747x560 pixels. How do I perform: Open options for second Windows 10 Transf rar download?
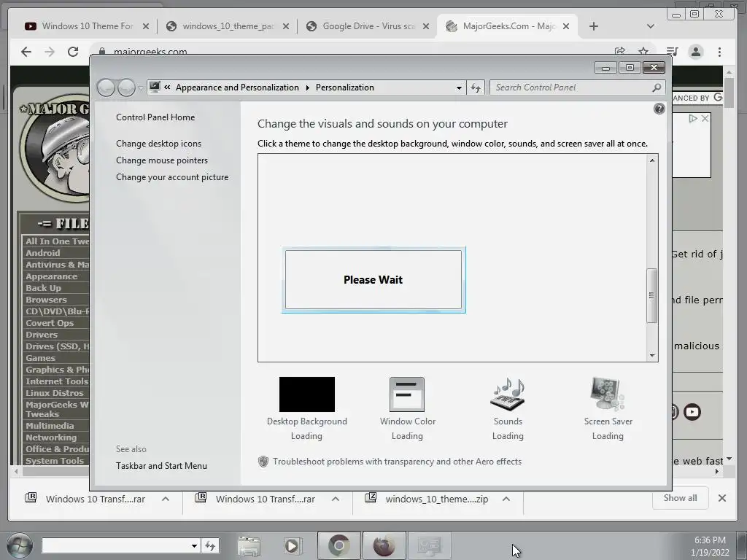pos(336,499)
